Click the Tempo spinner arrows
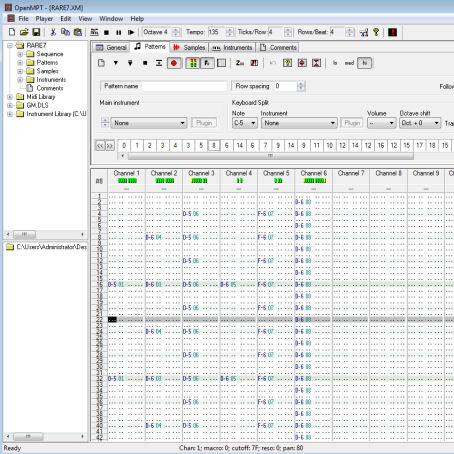The width and height of the screenshot is (454, 454). [x=230, y=32]
